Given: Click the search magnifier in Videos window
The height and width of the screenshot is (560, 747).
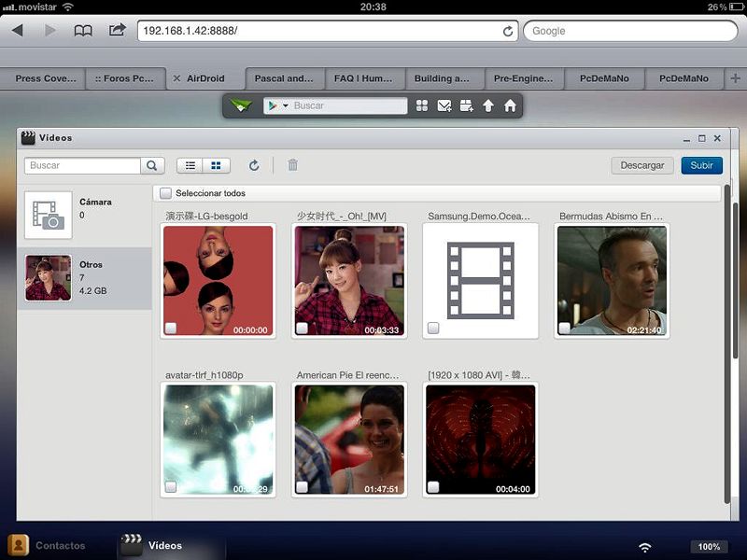Looking at the screenshot, I should [152, 166].
